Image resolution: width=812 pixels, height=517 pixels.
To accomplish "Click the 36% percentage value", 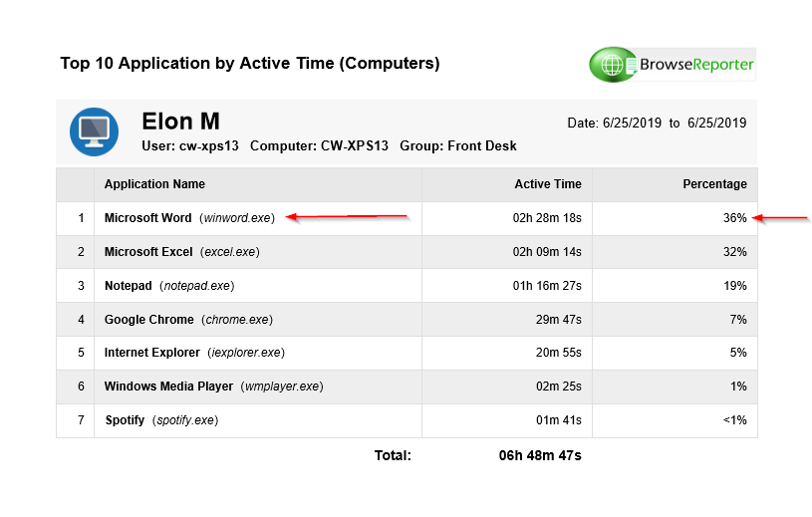I will 735,218.
